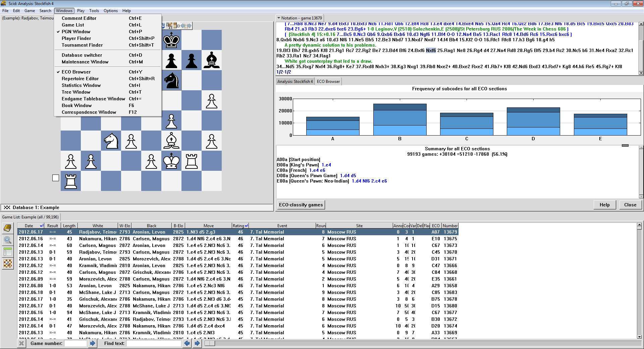Screen dimensions: 644x349
Task: Uncheck PGN Window in the Windows menu
Action: click(76, 32)
